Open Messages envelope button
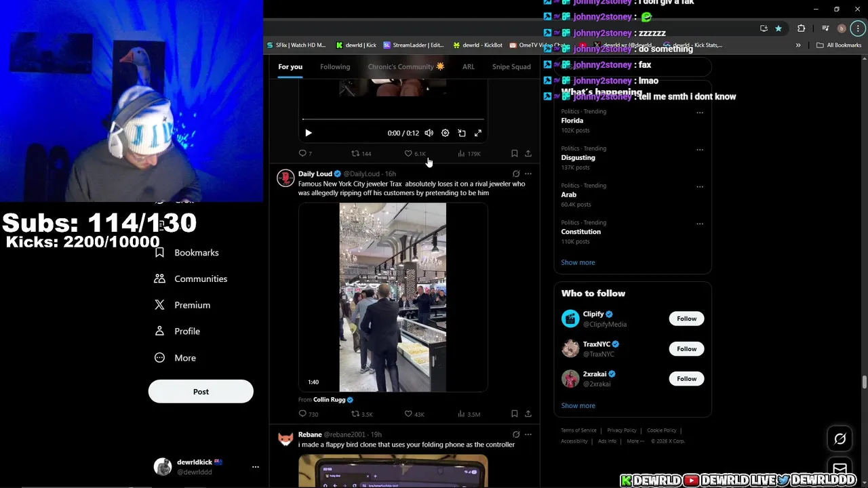The width and height of the screenshot is (868, 488). 840,468
